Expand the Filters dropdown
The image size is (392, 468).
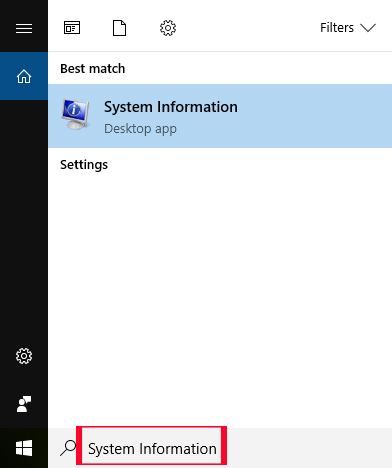pyautogui.click(x=348, y=28)
